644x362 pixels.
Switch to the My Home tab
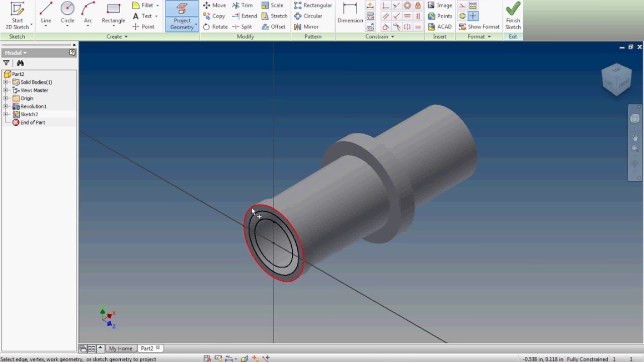point(120,348)
